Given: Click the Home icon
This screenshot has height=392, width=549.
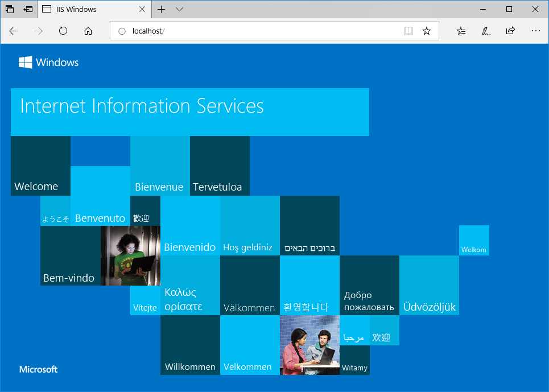Looking at the screenshot, I should tap(88, 31).
